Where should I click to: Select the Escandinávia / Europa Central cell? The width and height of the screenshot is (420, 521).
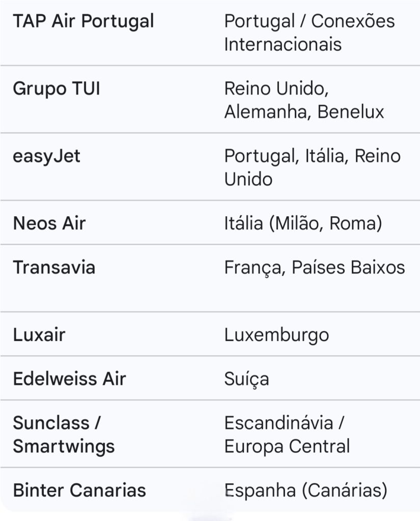287,435
